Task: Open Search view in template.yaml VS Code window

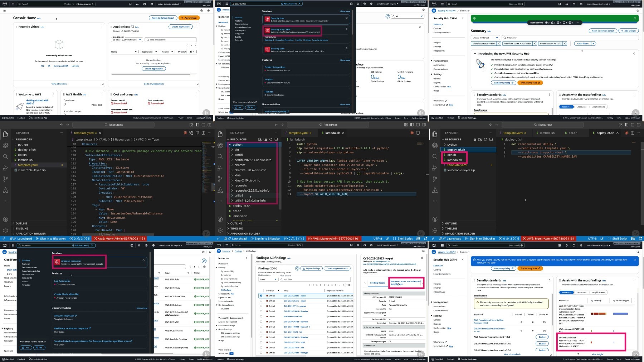Action: coord(5,156)
